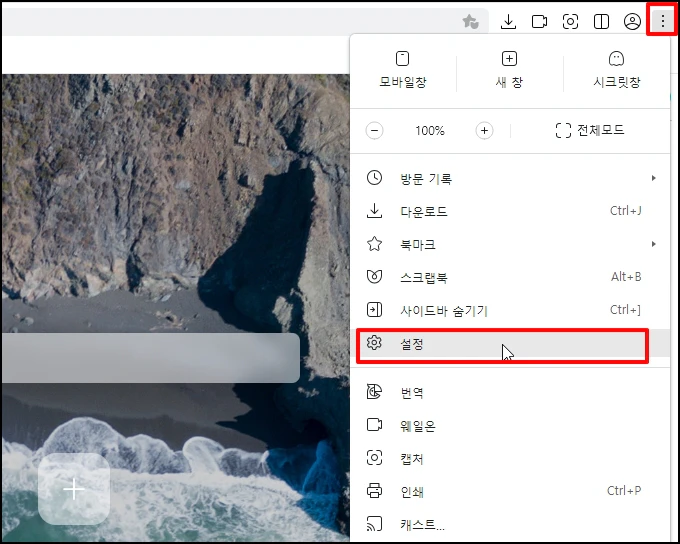Open the downloads toolbar icon
Image resolution: width=680 pixels, height=544 pixels.
(x=508, y=21)
